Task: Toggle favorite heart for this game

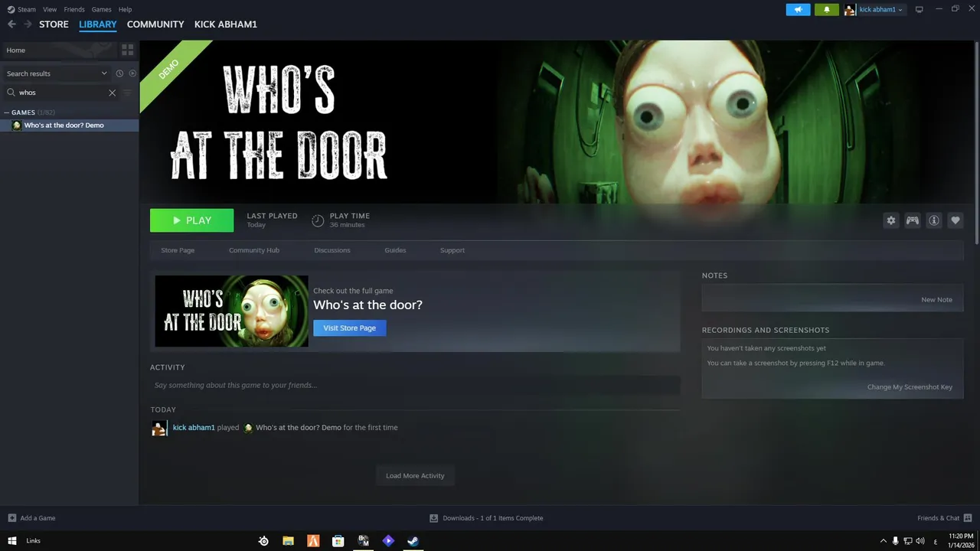Action: click(955, 220)
